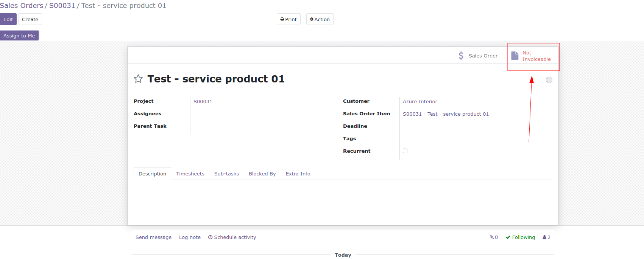Click the attachments paperclip counter
The image size is (644, 259).
coord(494,237)
